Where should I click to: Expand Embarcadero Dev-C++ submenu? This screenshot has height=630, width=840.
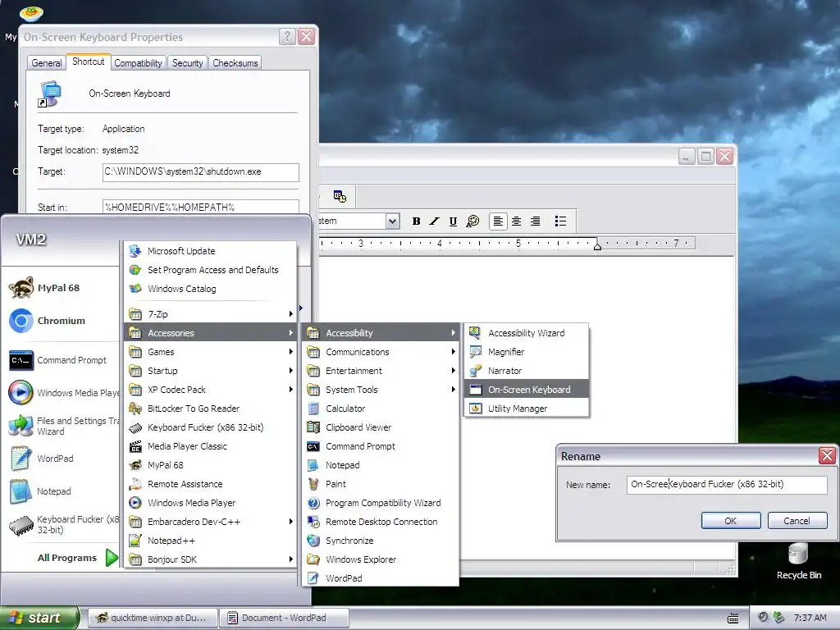[211, 522]
